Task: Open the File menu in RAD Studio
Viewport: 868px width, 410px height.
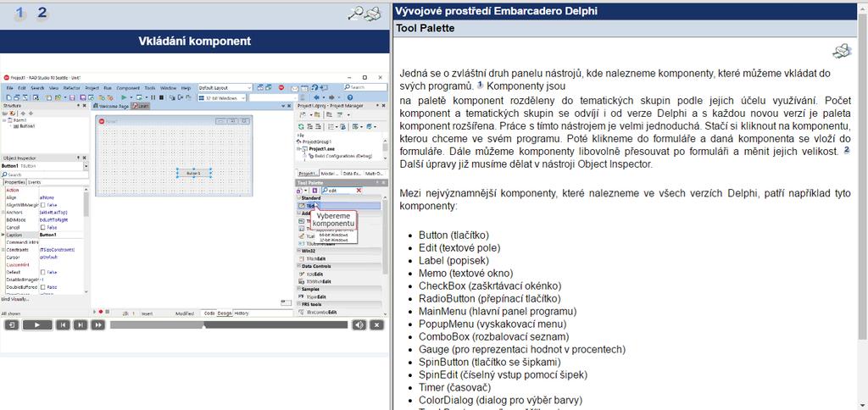Action: point(9,88)
